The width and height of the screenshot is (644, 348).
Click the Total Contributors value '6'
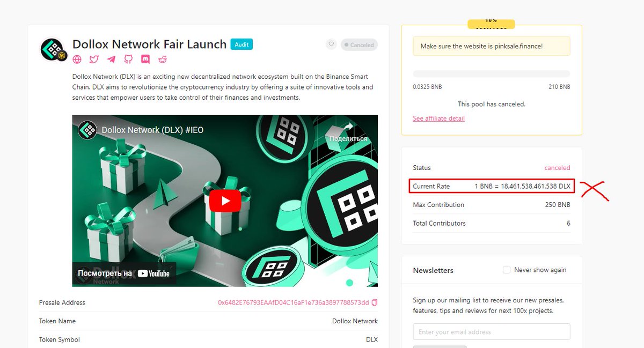pyautogui.click(x=568, y=223)
